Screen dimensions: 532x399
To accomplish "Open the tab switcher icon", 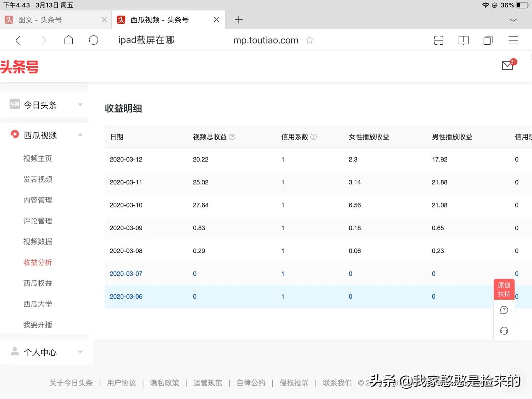I will (488, 40).
